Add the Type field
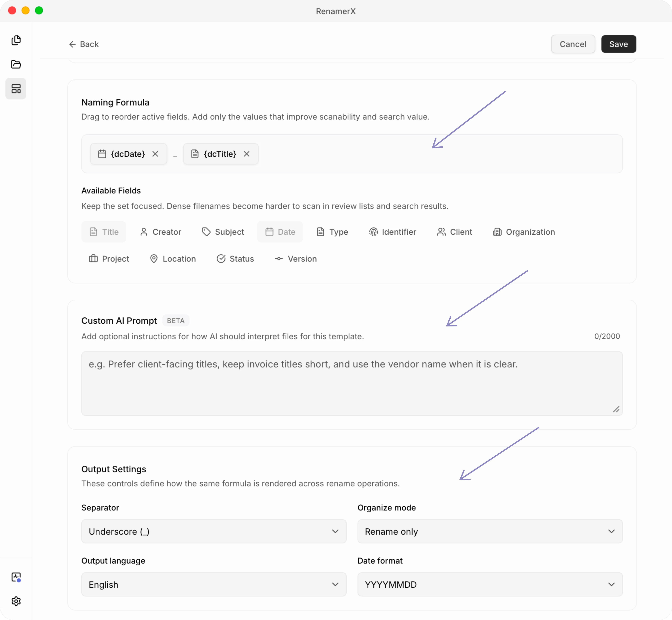Screen dimensions: 672x620 (x=332, y=232)
